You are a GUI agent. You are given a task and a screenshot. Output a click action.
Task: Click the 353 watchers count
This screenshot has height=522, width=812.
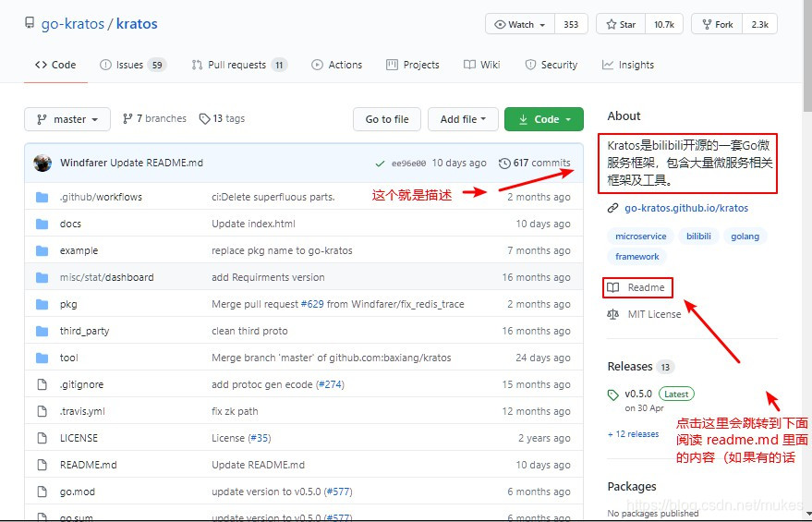[571, 24]
